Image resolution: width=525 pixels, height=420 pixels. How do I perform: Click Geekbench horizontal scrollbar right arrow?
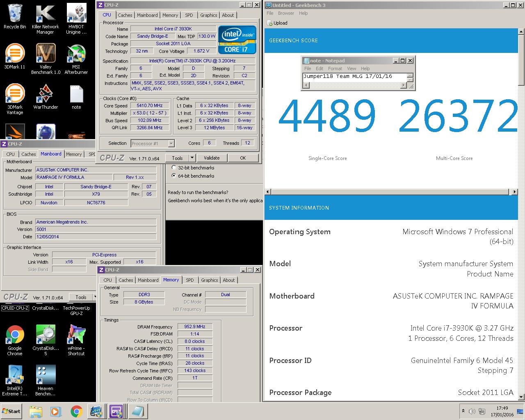pos(514,192)
